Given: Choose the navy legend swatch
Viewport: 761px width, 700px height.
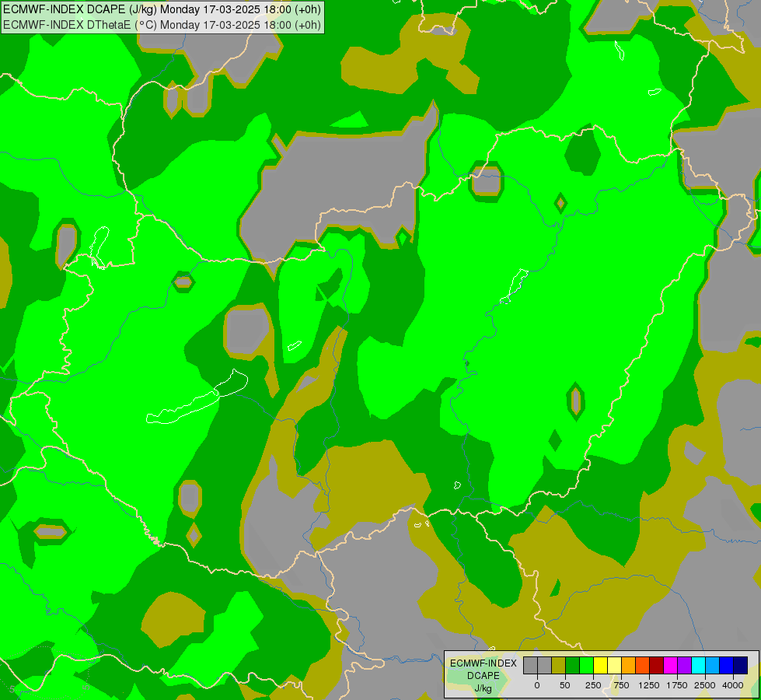Looking at the screenshot, I should click(x=741, y=666).
